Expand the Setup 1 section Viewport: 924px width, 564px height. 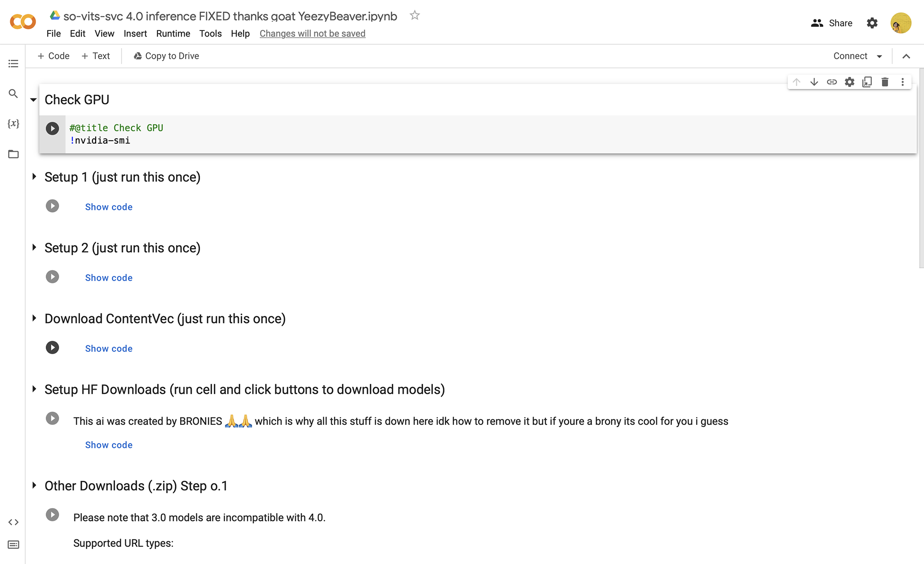point(34,177)
